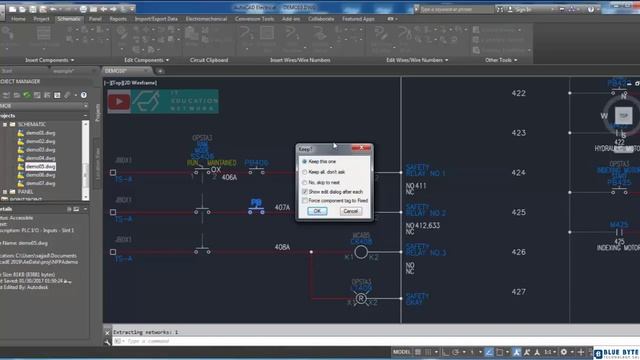The image size is (640, 360).
Task: Click the project list vertical scrollbar
Action: [85, 160]
